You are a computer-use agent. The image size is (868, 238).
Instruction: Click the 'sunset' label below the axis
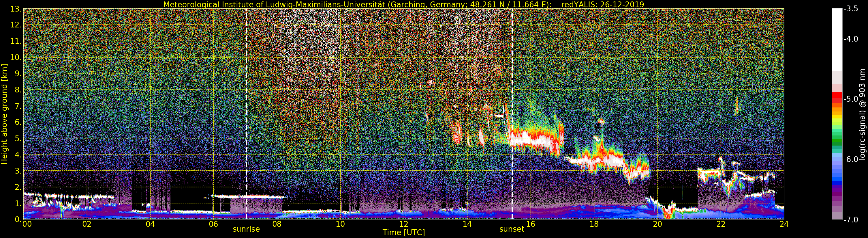(512, 229)
